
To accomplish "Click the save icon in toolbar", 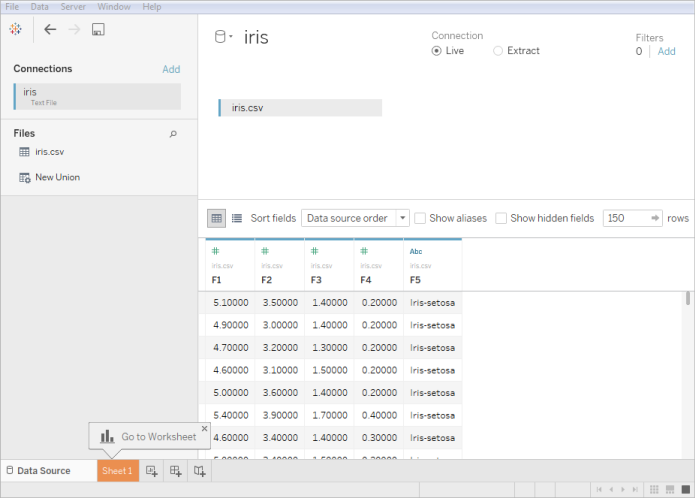I will pyautogui.click(x=98, y=30).
